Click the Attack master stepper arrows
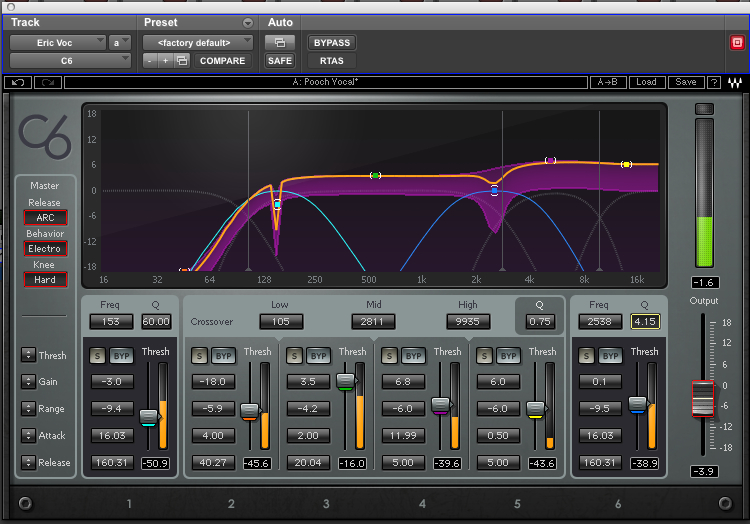Screen dimensions: 750x524 [x=28, y=435]
